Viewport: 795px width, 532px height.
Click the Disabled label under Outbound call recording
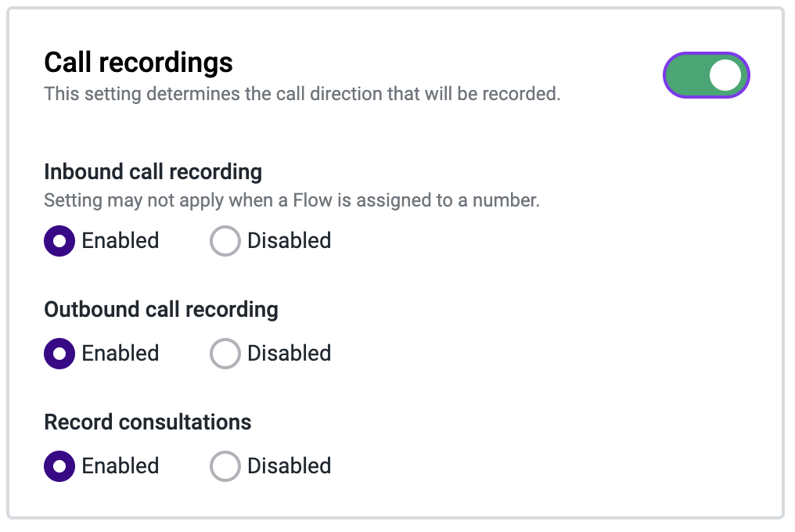coord(289,354)
